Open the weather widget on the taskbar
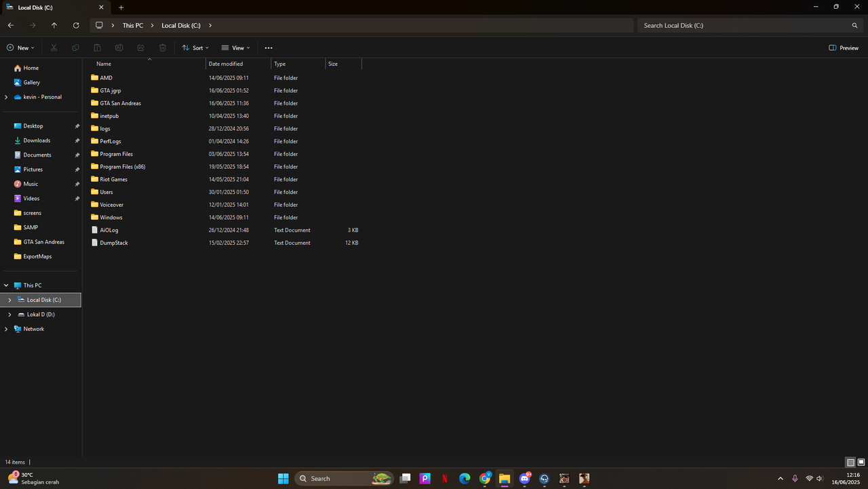Viewport: 868px width, 489px height. (33, 478)
